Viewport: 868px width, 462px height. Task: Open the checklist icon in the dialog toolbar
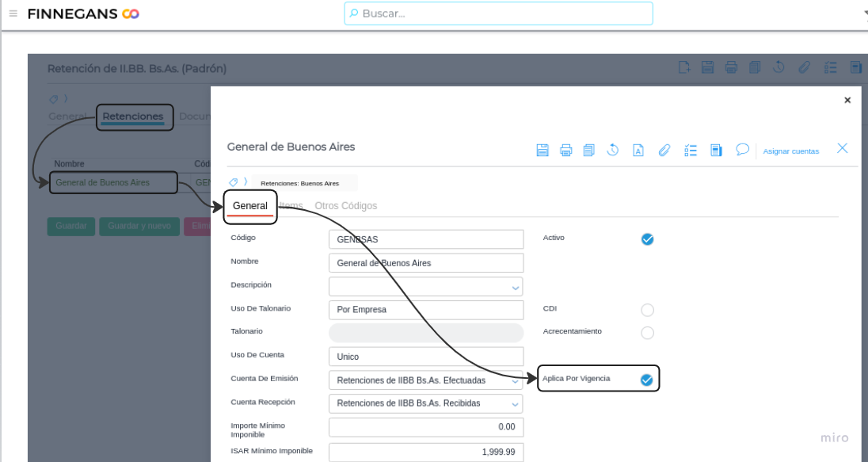pyautogui.click(x=691, y=150)
